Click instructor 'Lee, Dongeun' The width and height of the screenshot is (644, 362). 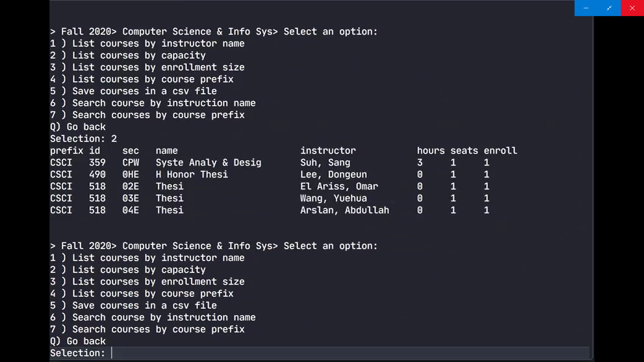(x=333, y=174)
